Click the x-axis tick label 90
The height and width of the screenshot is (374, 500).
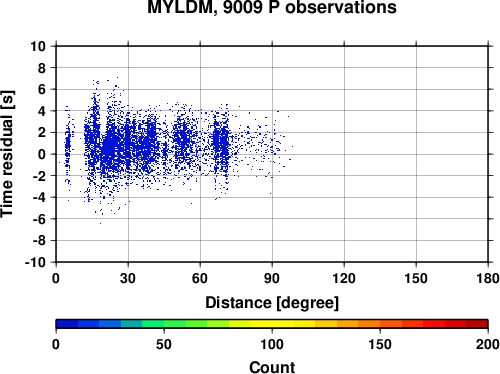point(272,278)
